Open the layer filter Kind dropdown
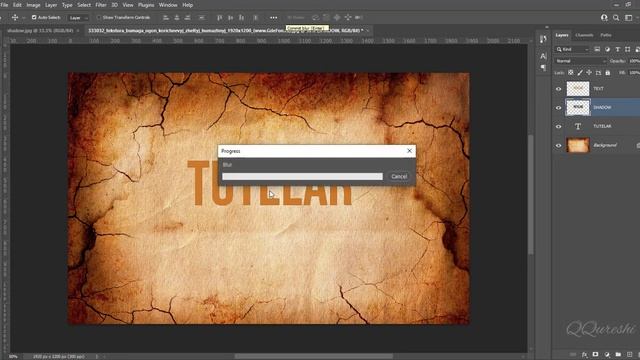The image size is (640, 360). [572, 49]
